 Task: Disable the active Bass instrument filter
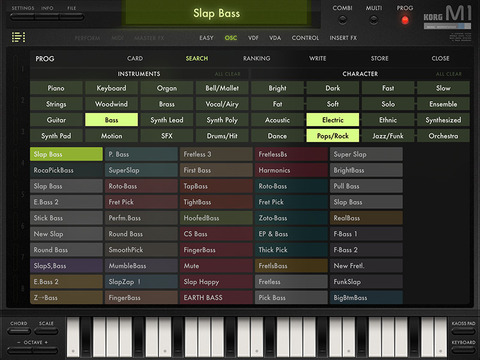111,120
